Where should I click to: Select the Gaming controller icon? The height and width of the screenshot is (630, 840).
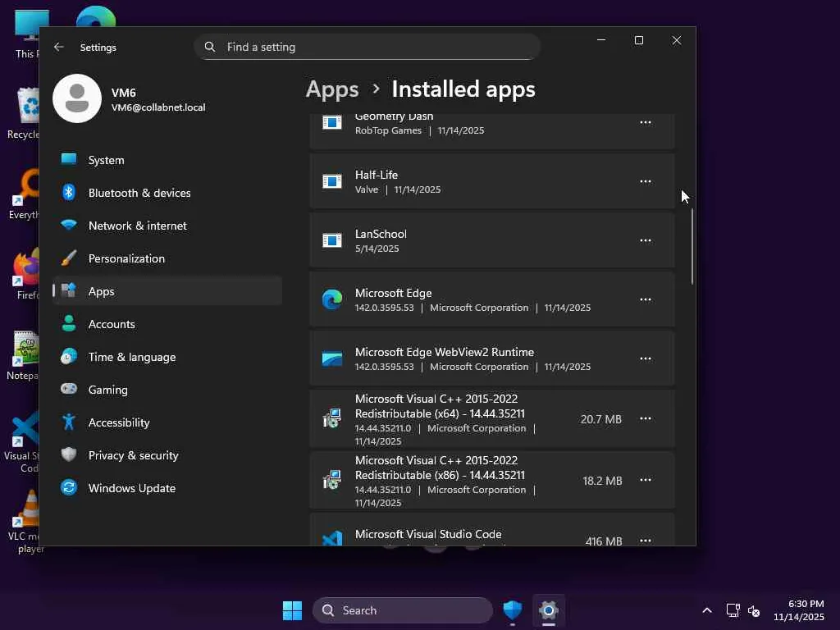(x=69, y=389)
